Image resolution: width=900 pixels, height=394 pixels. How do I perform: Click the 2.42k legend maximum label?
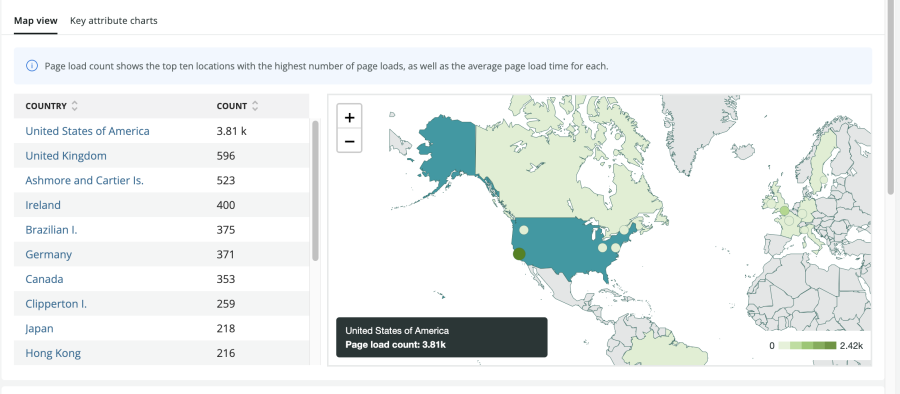[851, 346]
